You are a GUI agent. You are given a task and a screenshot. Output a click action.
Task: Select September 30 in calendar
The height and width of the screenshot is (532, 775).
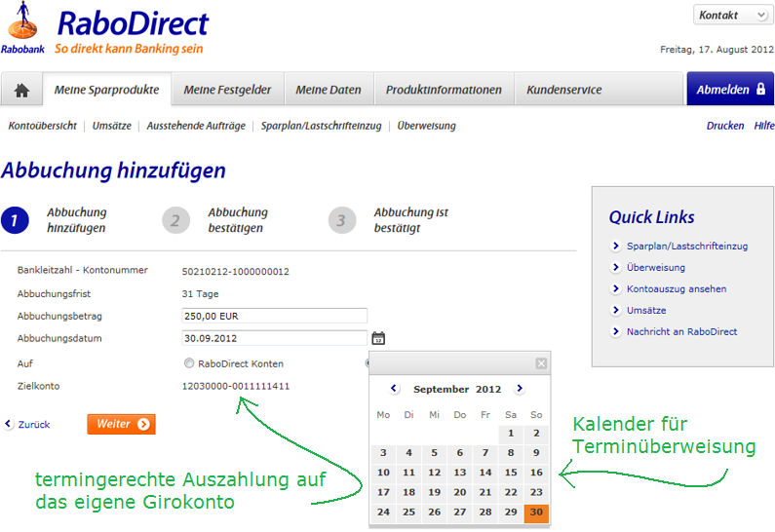click(x=536, y=513)
